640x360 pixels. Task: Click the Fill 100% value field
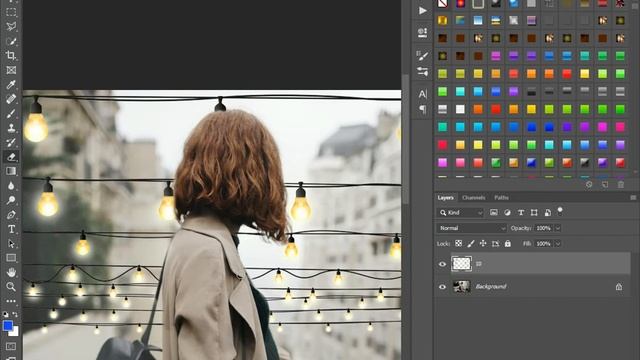tap(544, 244)
